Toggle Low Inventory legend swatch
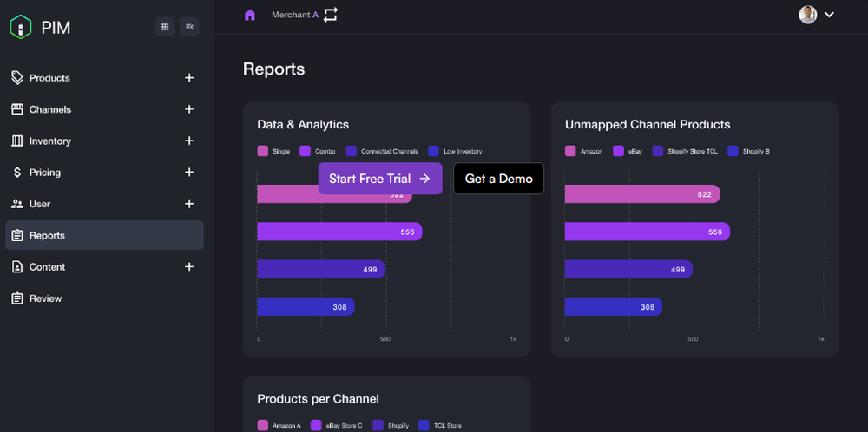This screenshot has height=432, width=868. pyautogui.click(x=433, y=151)
